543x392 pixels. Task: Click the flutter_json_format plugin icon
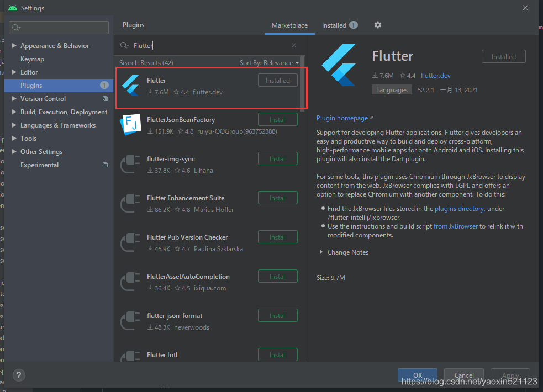pyautogui.click(x=130, y=320)
